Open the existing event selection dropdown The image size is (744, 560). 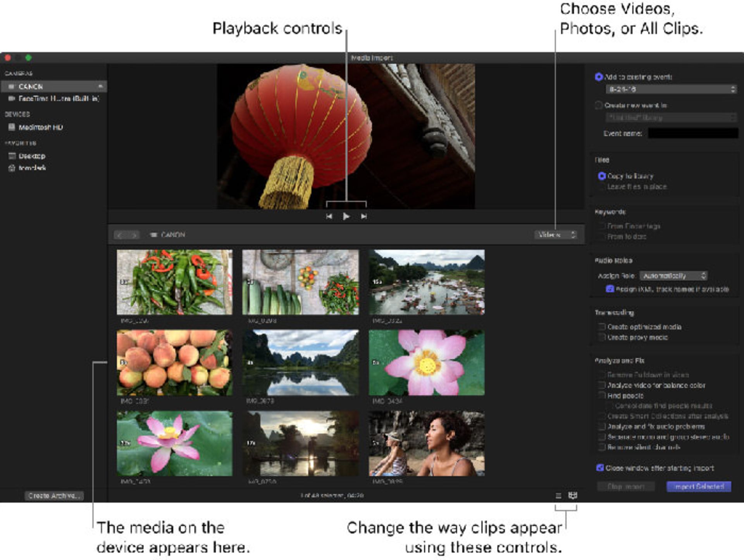pos(671,89)
